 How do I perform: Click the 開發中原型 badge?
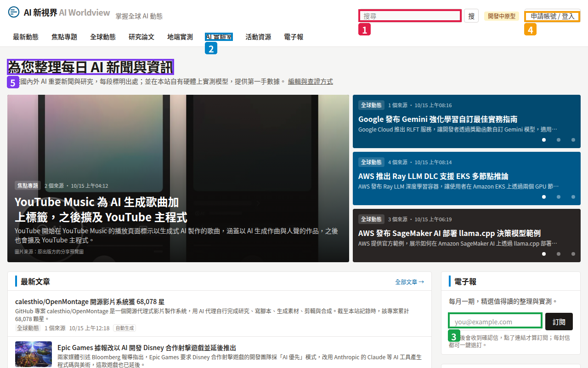tap(502, 16)
